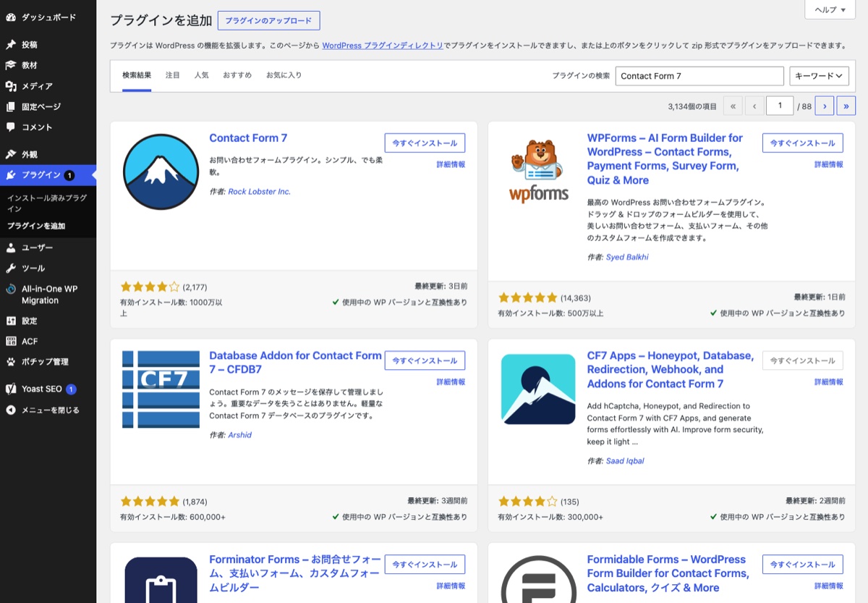Select the plugin plug icon in sidebar

click(x=11, y=174)
